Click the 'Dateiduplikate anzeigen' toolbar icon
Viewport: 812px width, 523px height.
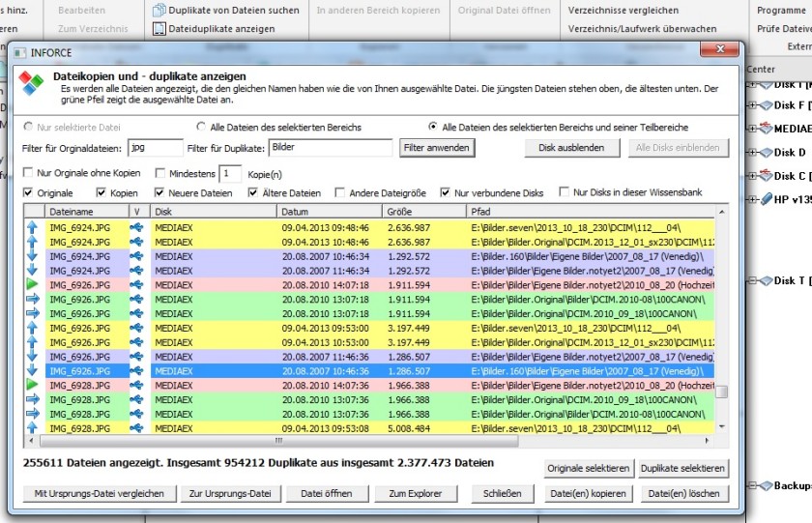click(159, 28)
